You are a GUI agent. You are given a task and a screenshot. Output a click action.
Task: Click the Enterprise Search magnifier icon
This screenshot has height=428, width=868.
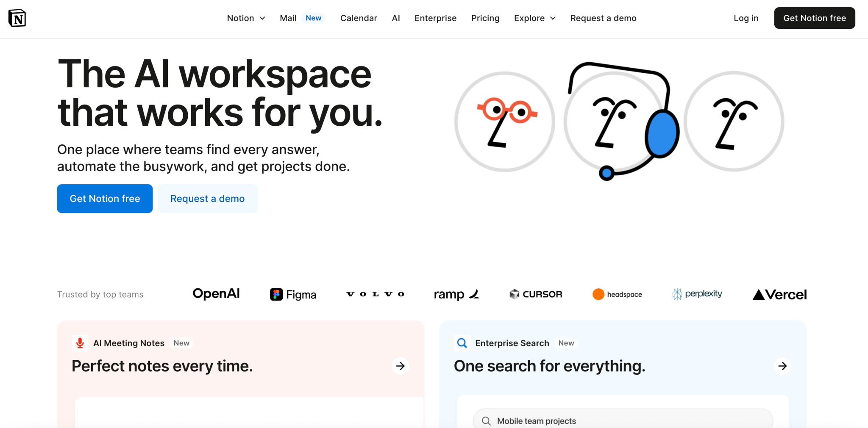(462, 343)
